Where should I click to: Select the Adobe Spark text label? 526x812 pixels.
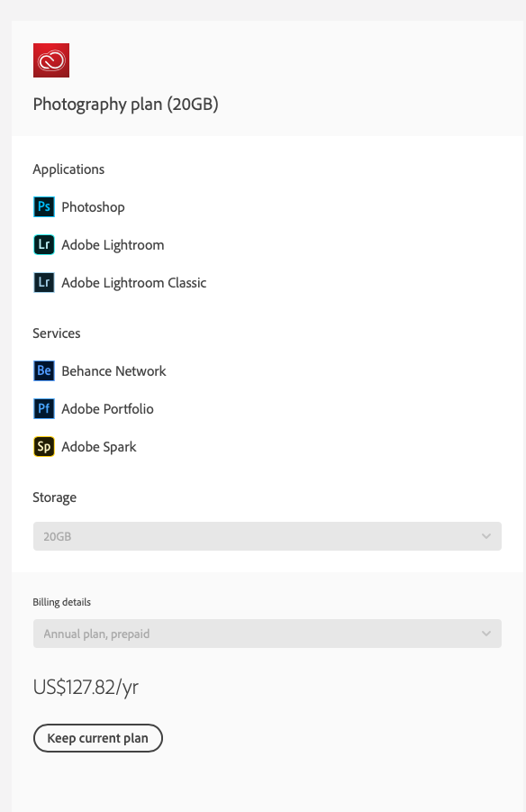point(99,447)
